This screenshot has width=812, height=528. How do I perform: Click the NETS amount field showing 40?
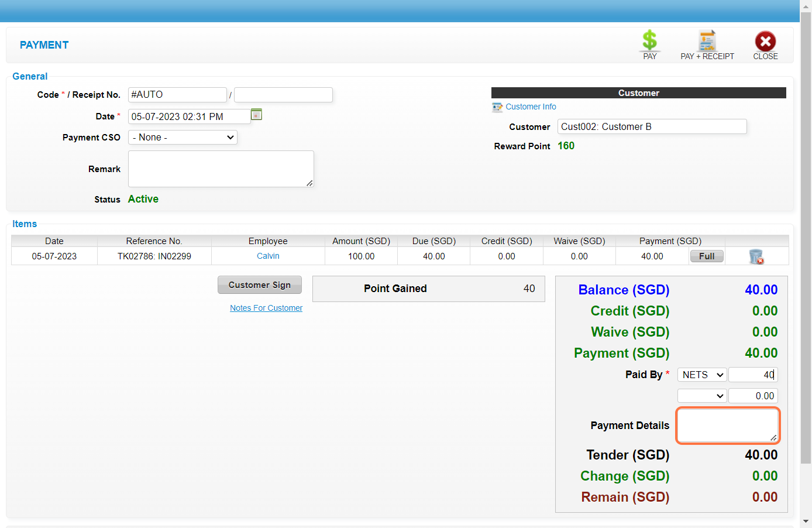click(753, 375)
